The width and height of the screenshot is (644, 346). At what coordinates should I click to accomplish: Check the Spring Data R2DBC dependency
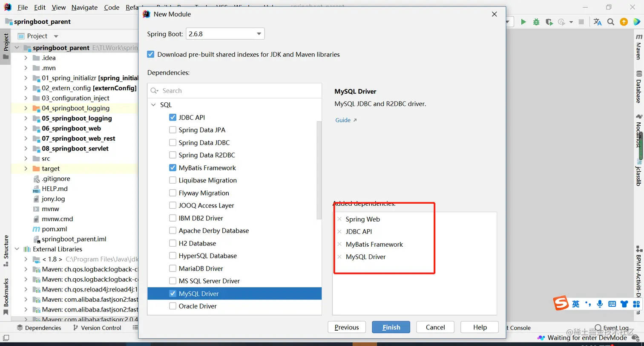pyautogui.click(x=172, y=155)
